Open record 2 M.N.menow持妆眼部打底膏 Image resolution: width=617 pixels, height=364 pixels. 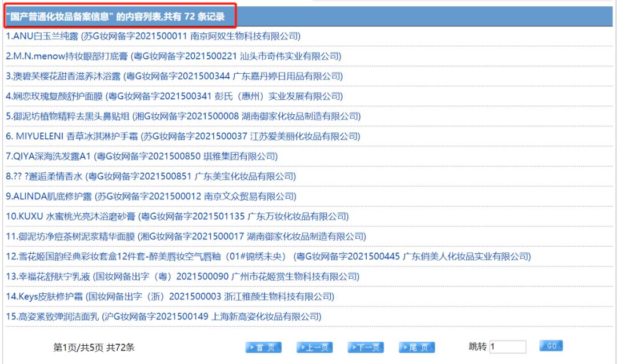pyautogui.click(x=174, y=56)
